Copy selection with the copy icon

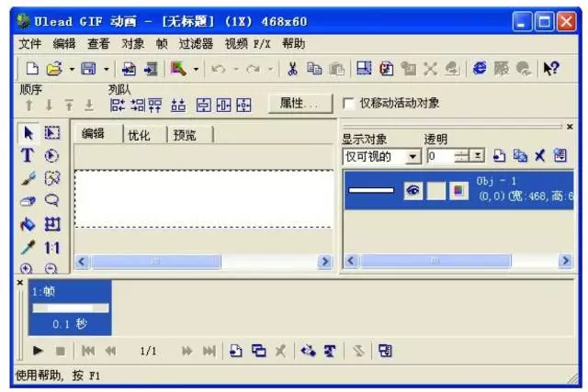click(x=314, y=69)
